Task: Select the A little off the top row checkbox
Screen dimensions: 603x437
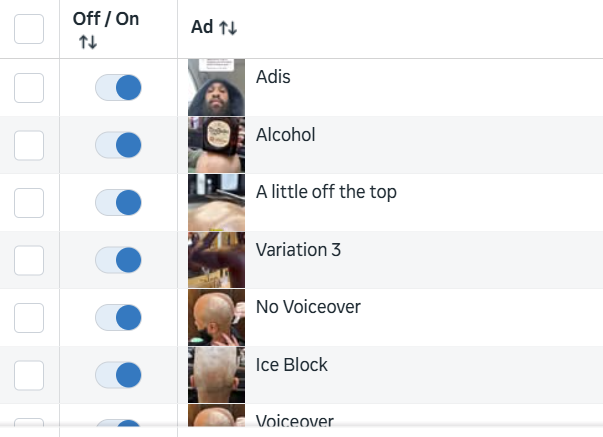Action: click(29, 203)
